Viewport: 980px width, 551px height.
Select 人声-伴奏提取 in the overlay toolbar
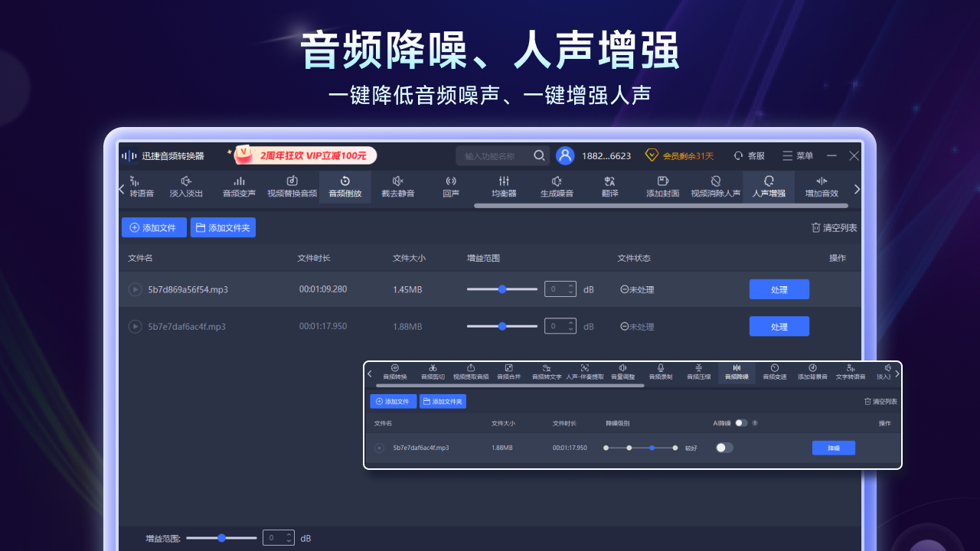point(585,373)
